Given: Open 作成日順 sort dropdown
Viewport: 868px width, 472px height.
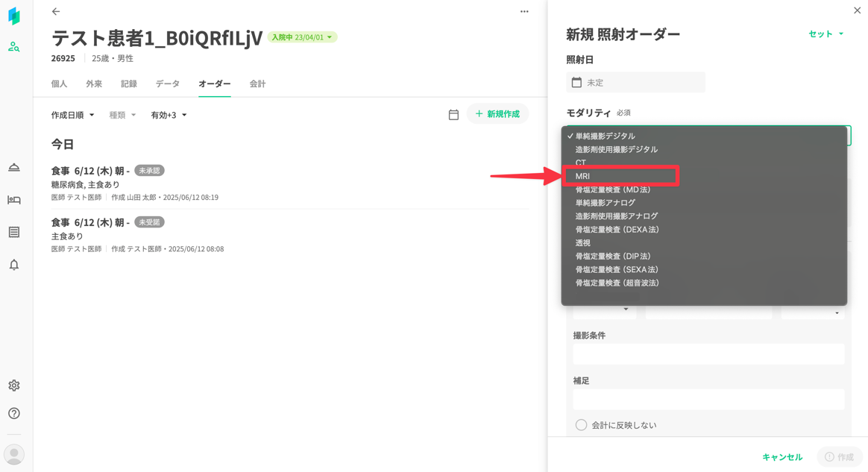Looking at the screenshot, I should 72,115.
